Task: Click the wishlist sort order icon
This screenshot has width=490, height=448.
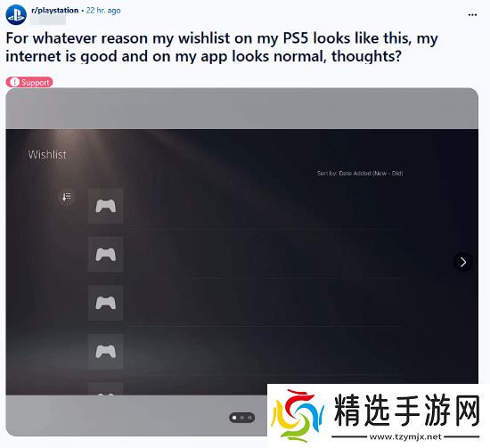Action: coord(66,197)
